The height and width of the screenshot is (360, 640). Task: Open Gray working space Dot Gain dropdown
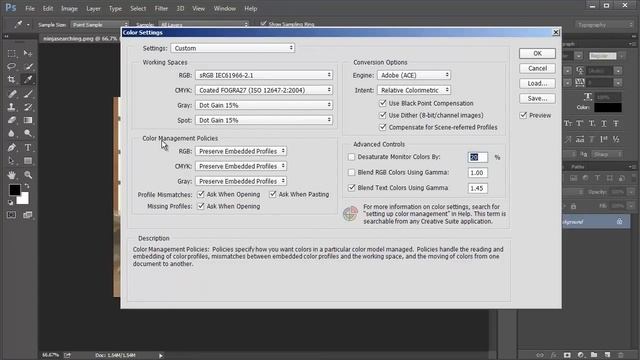click(x=264, y=105)
